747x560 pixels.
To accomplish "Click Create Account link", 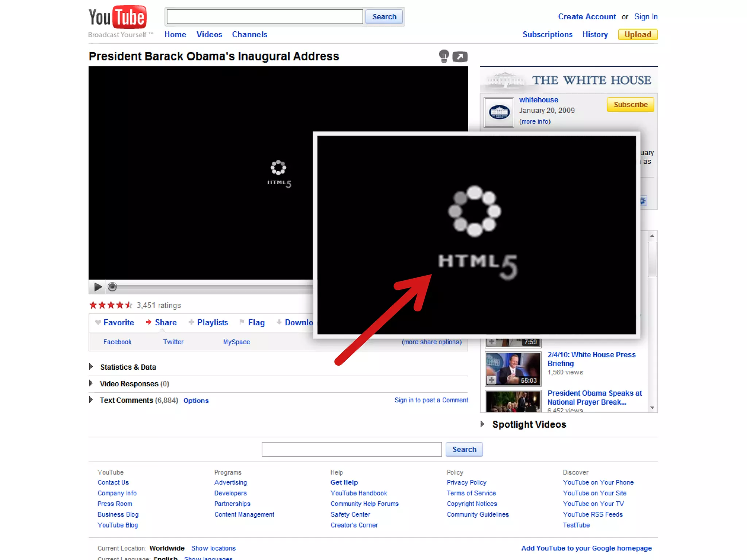I will pos(587,17).
